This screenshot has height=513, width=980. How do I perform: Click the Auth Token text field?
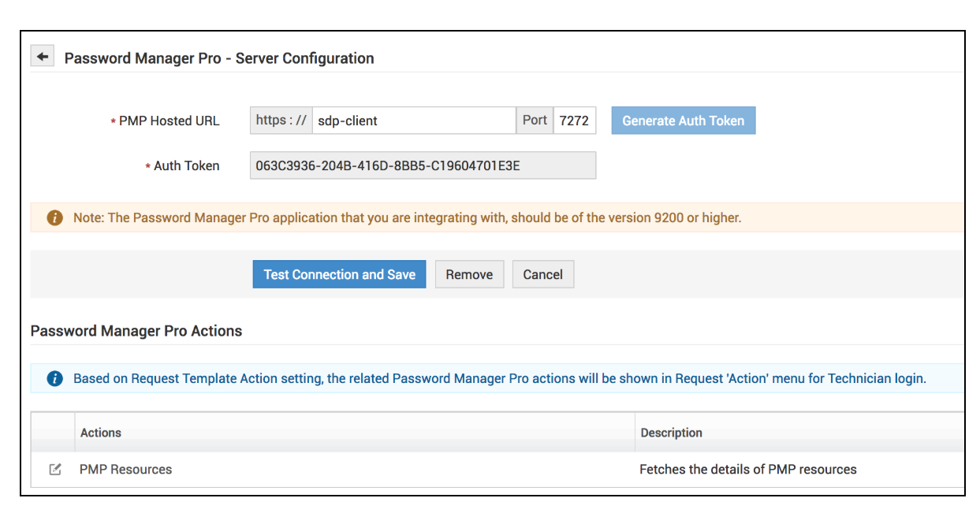coord(423,165)
